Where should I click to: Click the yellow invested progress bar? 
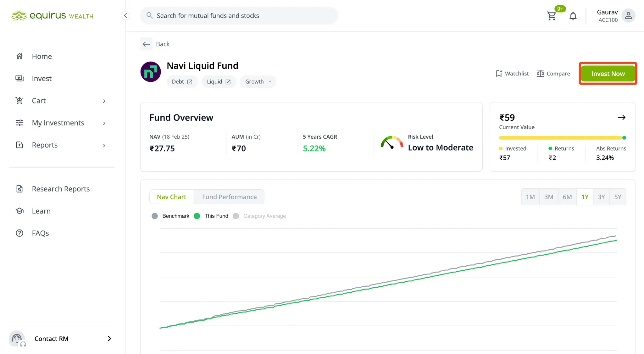[x=560, y=138]
